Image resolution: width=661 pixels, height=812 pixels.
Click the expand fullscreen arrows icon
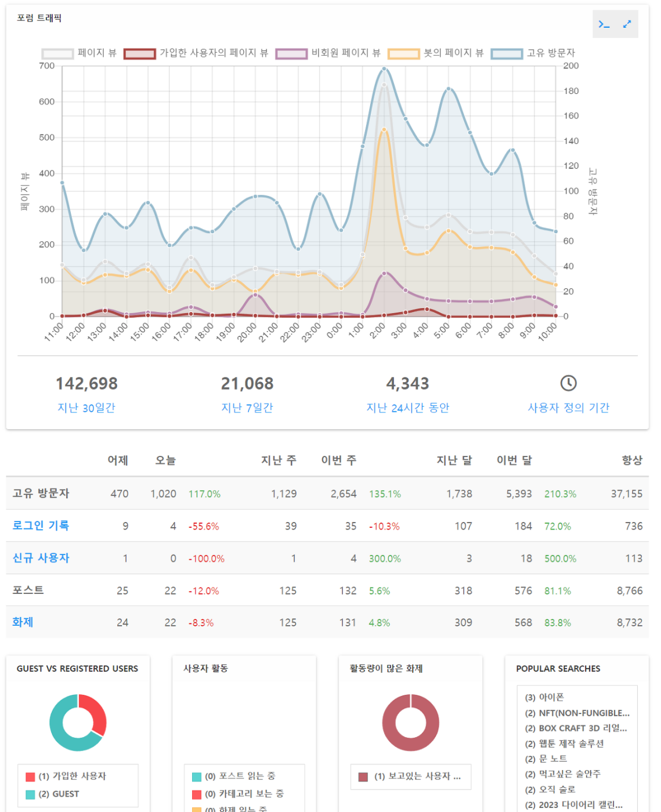click(627, 24)
